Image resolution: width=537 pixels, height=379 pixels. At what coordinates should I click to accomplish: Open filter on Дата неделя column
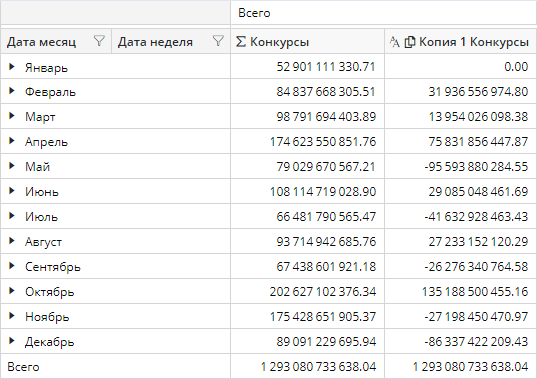point(218,41)
